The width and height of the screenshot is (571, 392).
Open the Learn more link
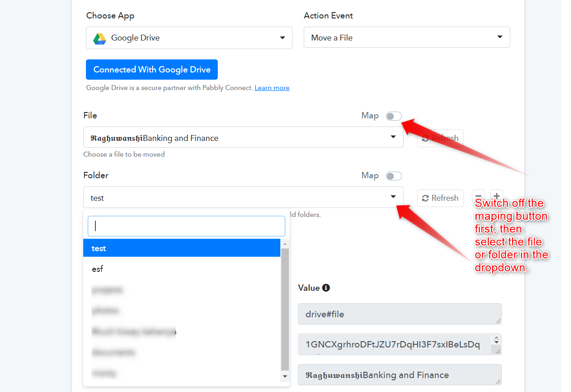pos(272,88)
